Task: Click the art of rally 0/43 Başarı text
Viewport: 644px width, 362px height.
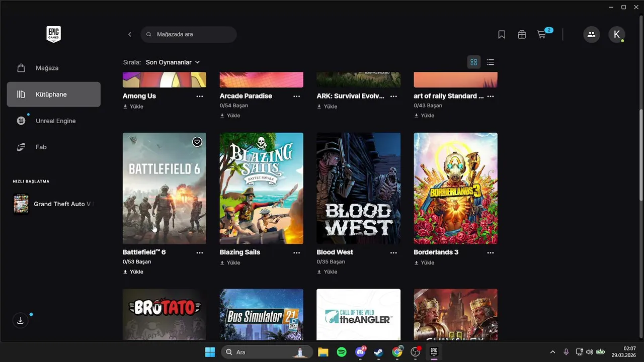Action: click(x=428, y=106)
